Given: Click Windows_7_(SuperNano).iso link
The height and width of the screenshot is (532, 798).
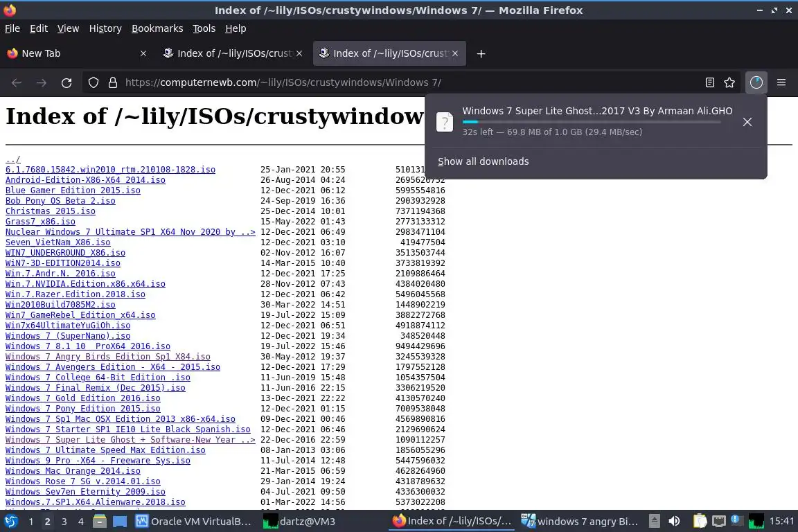Looking at the screenshot, I should click(x=68, y=335).
